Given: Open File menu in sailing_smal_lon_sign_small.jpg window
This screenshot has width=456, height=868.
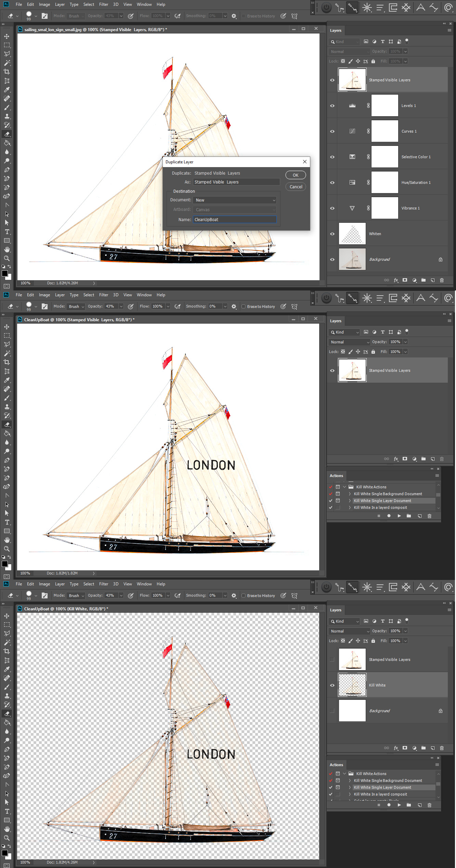Looking at the screenshot, I should [x=19, y=4].
